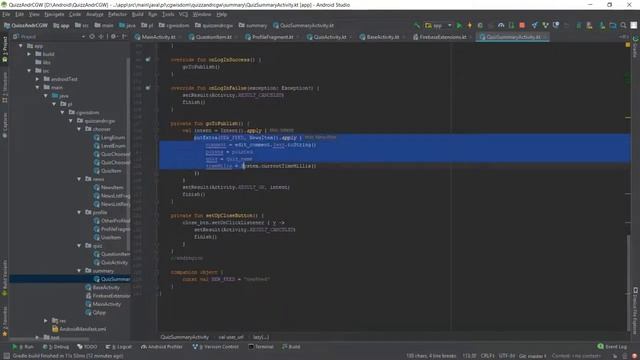Click the Make Project hammer icon
Viewport: 640px width, 360px height.
coord(417,25)
